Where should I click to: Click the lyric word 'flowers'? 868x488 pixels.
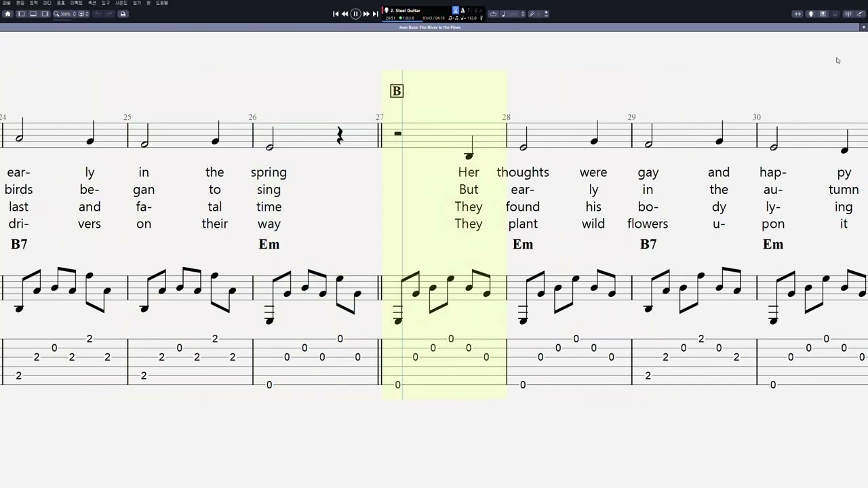tap(648, 224)
